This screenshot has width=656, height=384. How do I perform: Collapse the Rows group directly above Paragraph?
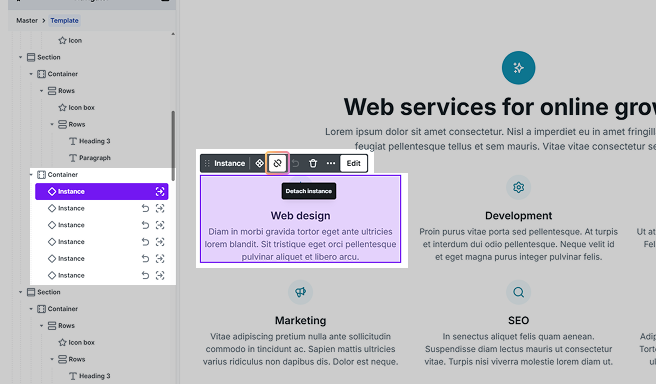(52, 124)
